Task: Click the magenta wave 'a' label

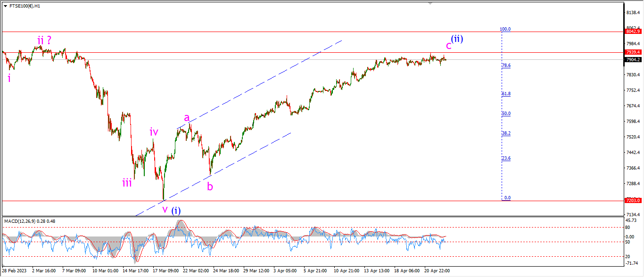Action: 187,118
